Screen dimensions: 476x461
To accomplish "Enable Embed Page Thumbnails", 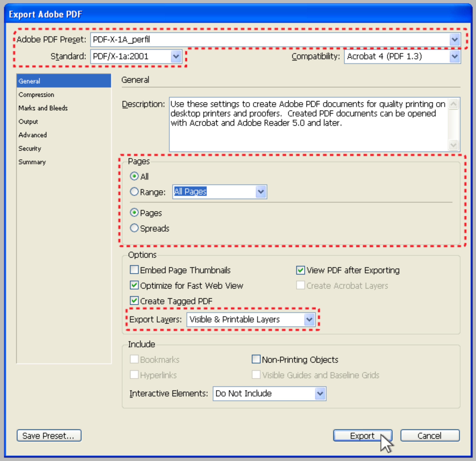I will (134, 270).
